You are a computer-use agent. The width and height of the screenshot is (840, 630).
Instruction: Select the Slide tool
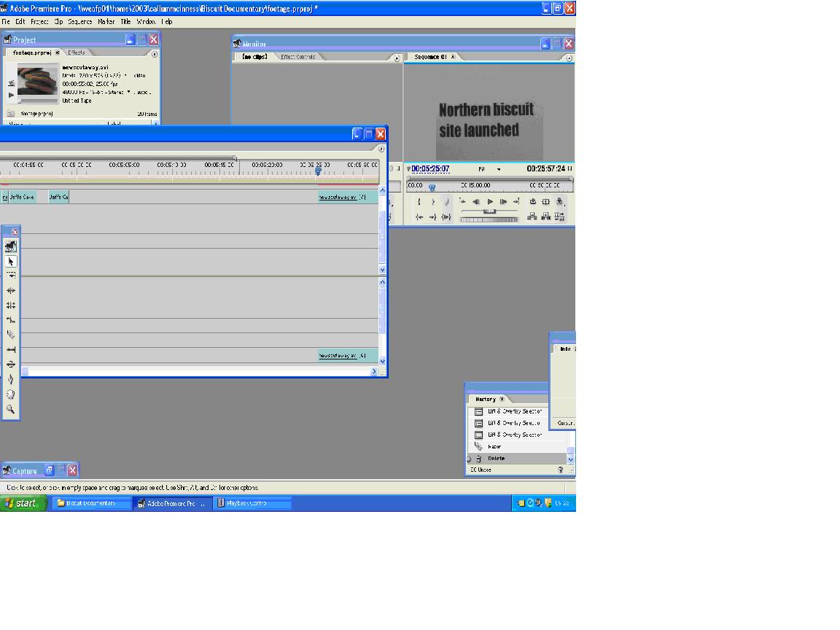coord(11,365)
